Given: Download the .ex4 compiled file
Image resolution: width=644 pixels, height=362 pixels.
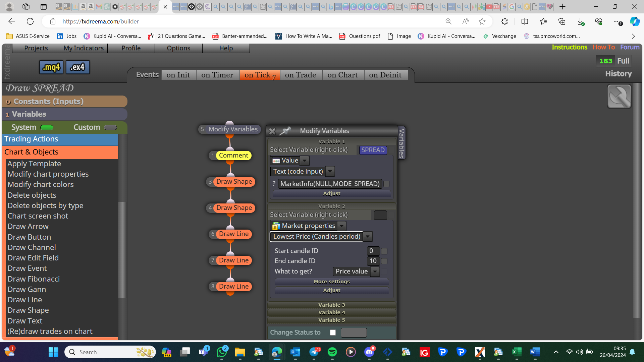Looking at the screenshot, I should [77, 67].
